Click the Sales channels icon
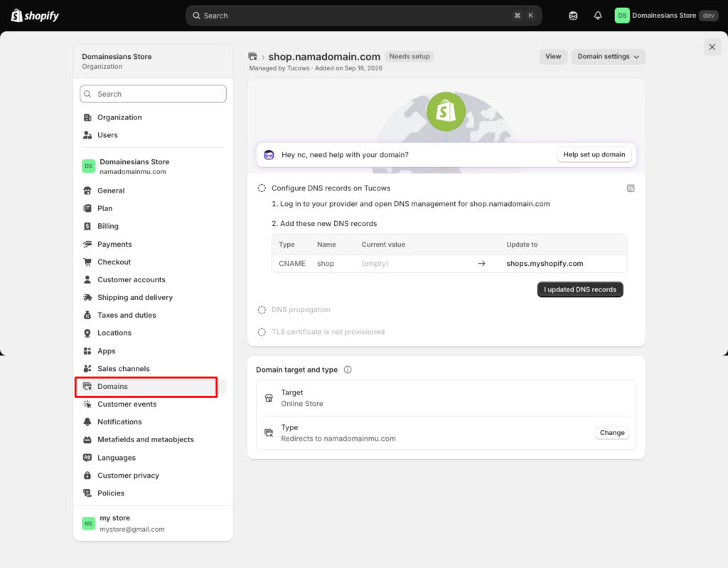Screen dimensions: 728x568 click(x=87, y=368)
